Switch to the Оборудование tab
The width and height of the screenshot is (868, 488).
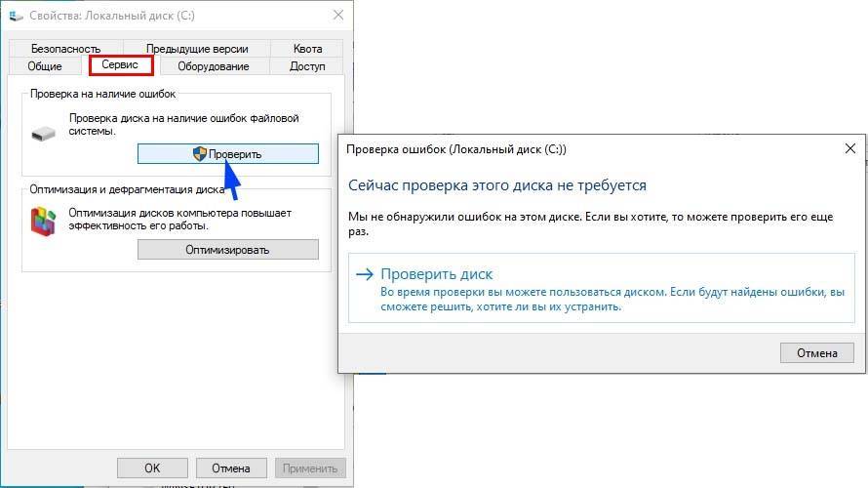pyautogui.click(x=214, y=66)
